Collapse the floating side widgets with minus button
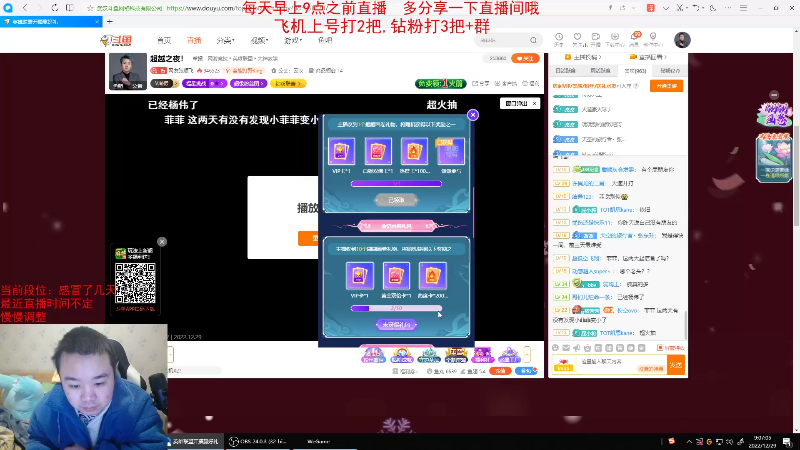 (x=774, y=95)
